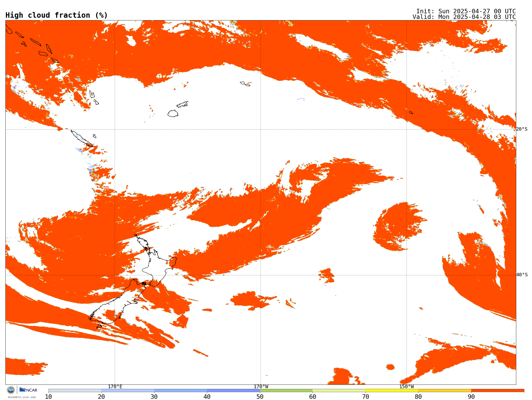Pick the light blue 20-30 colorbar segment

128,391
